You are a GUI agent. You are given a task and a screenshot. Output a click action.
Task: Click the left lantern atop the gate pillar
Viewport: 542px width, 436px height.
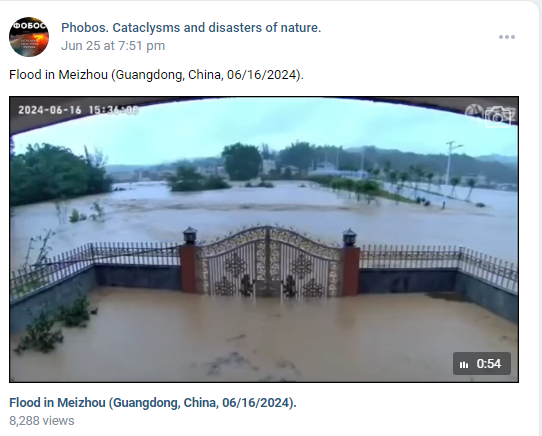click(x=190, y=236)
